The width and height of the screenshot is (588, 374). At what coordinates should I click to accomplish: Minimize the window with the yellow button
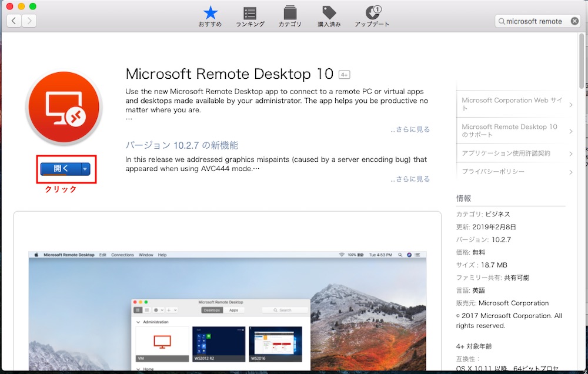tap(21, 6)
